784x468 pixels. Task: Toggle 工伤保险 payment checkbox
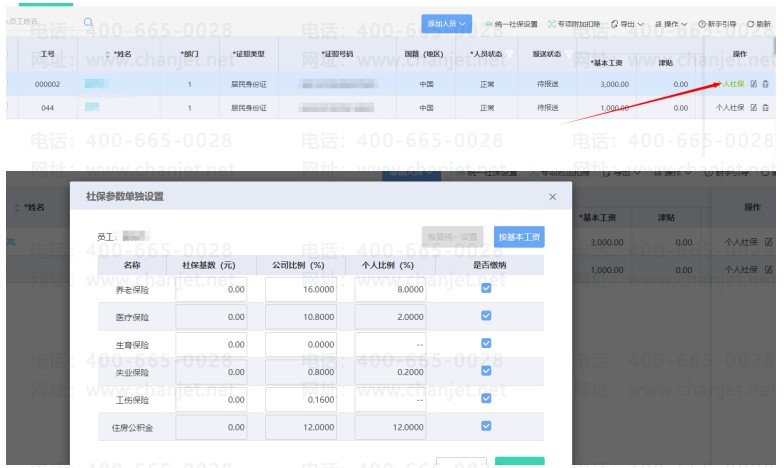tap(486, 398)
